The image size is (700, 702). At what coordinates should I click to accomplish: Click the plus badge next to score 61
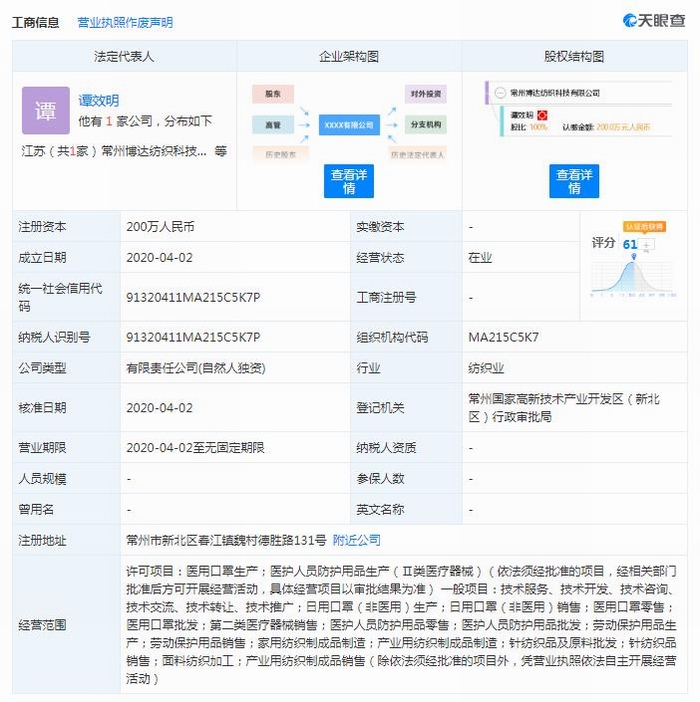(647, 243)
